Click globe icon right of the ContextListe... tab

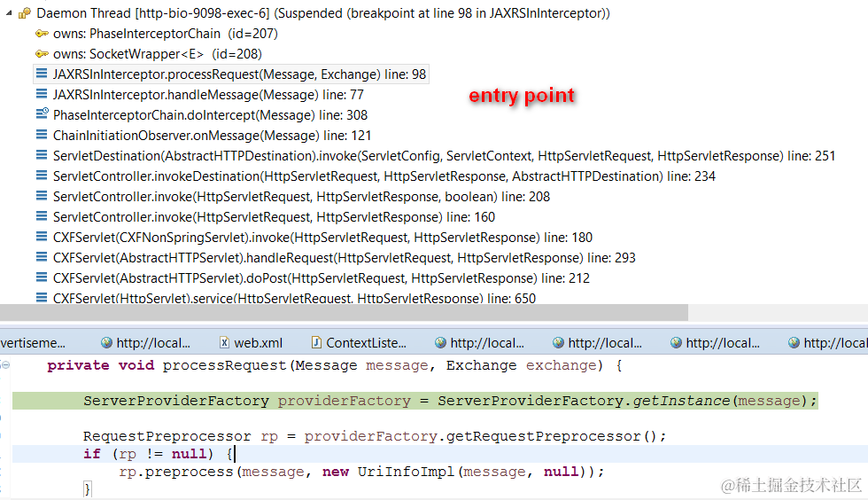(440, 342)
